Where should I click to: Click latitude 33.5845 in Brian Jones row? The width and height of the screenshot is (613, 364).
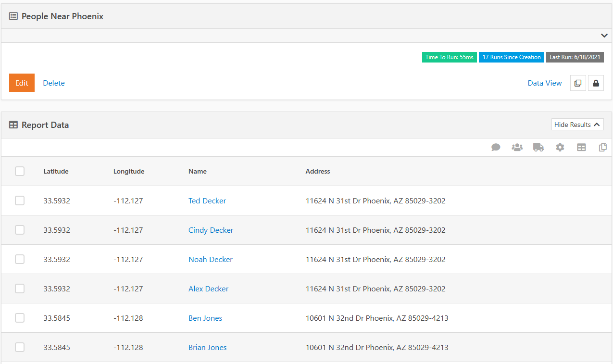(57, 347)
